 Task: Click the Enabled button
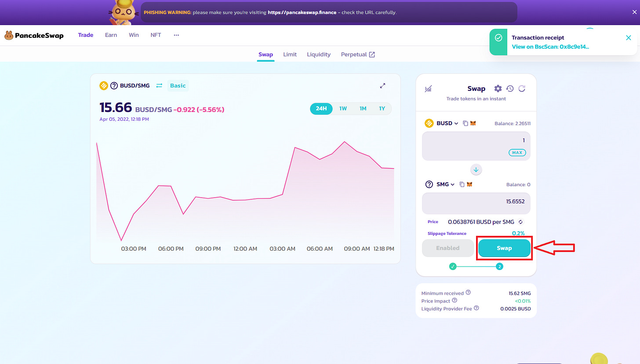[x=447, y=248]
